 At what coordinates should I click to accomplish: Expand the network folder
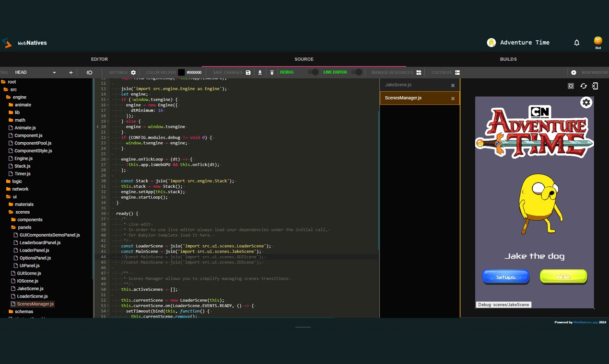[x=8, y=189]
